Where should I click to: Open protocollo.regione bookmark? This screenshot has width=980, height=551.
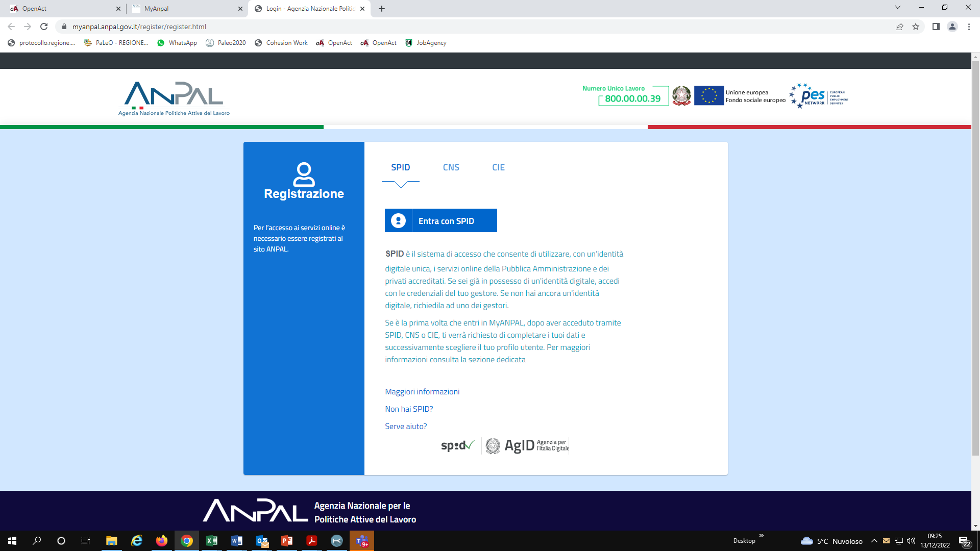coord(41,43)
